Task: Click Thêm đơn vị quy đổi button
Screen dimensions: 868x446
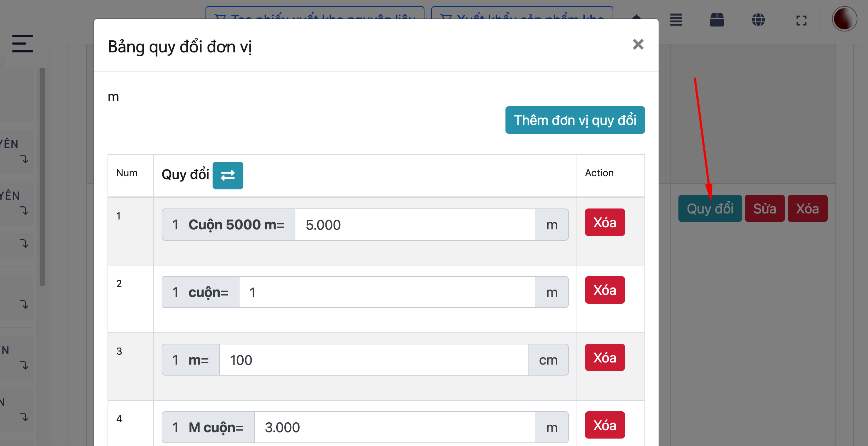Action: (575, 120)
